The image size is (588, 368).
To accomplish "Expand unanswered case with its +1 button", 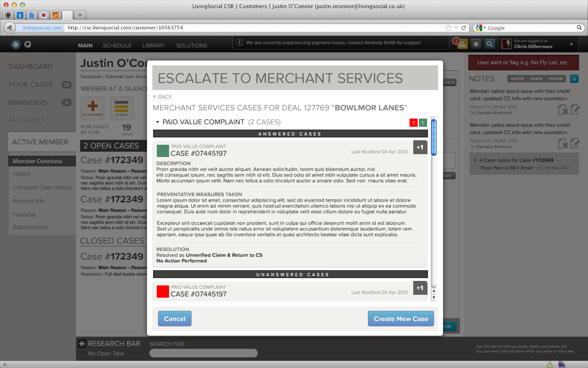I will click(420, 288).
